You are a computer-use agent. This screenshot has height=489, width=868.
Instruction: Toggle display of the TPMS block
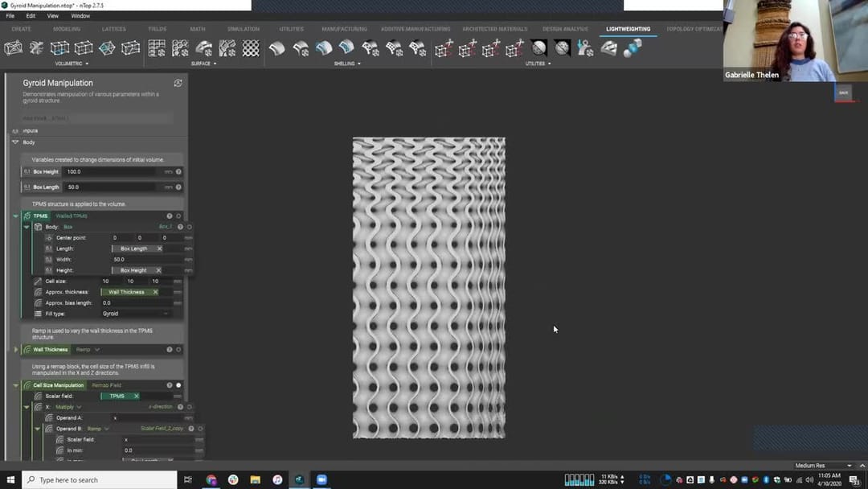(x=178, y=216)
